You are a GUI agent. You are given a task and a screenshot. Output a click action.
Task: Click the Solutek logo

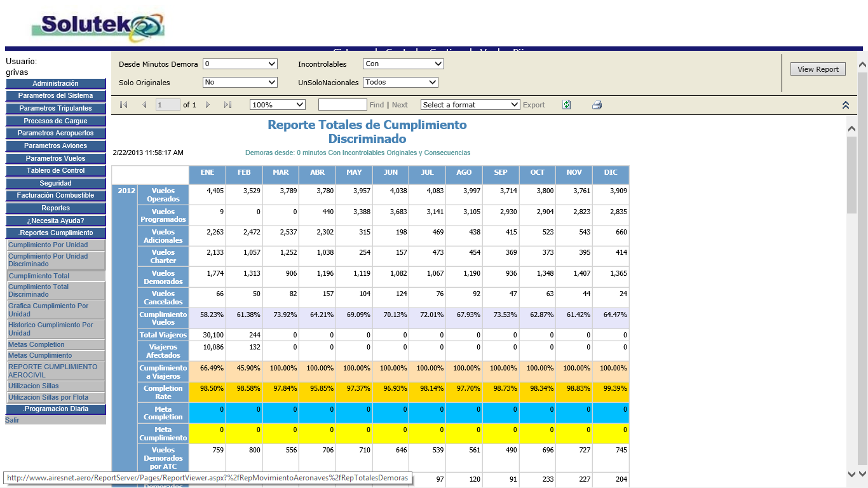tap(98, 27)
